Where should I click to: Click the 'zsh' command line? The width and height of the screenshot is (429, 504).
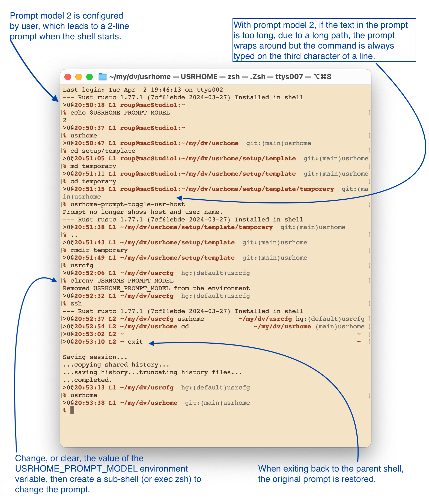pyautogui.click(x=76, y=304)
